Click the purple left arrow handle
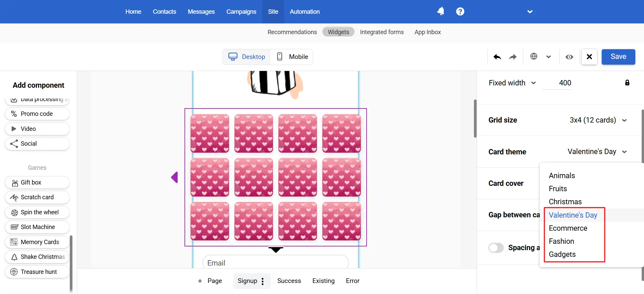Screen dimensions: 644x294 174,177
